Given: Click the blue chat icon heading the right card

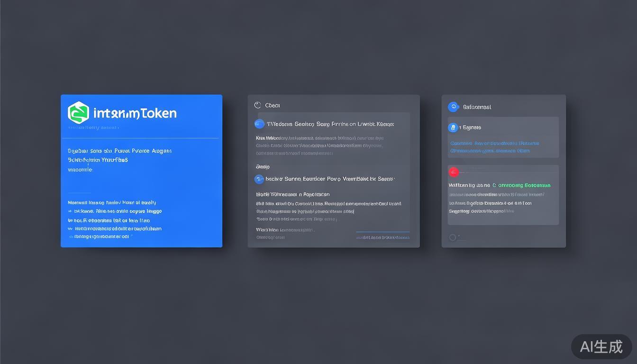Looking at the screenshot, I should (x=453, y=107).
